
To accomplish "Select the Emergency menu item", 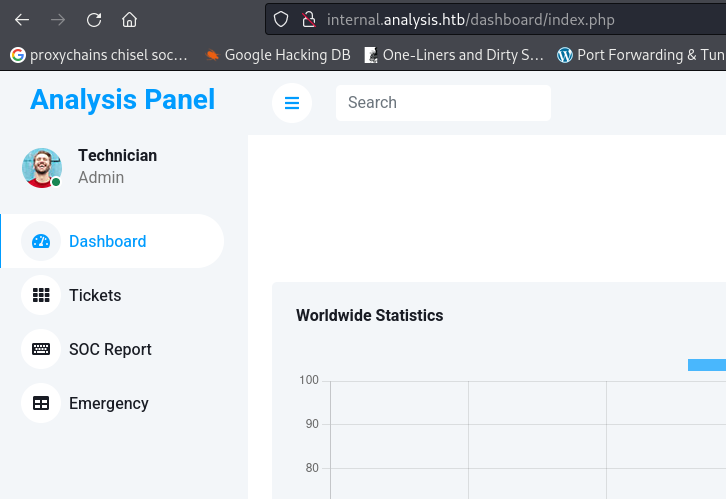I will 112,403.
